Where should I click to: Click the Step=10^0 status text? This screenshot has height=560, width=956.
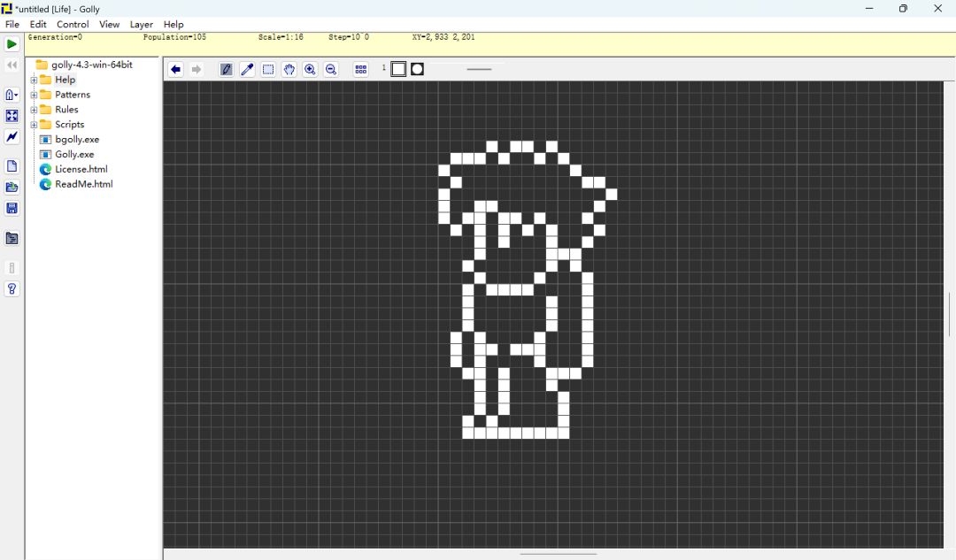349,37
